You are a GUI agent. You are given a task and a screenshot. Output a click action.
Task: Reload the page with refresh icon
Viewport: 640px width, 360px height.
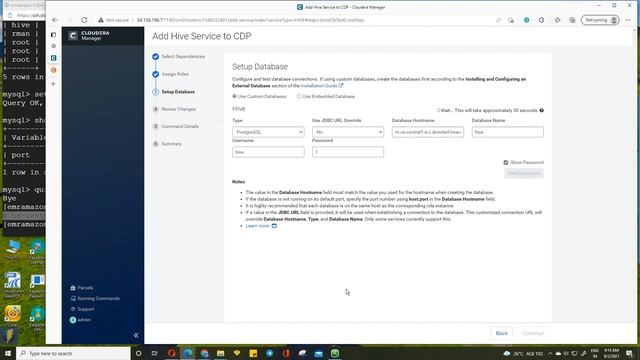[84, 20]
